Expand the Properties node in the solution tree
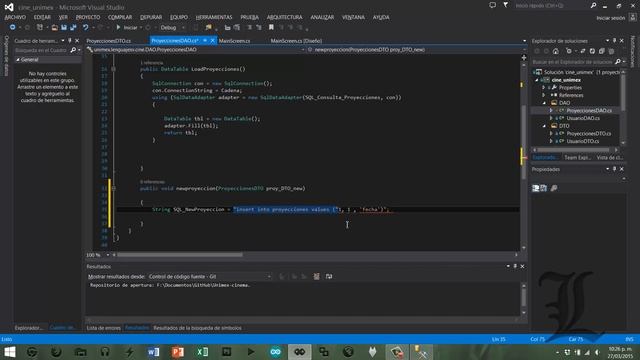 [x=543, y=88]
